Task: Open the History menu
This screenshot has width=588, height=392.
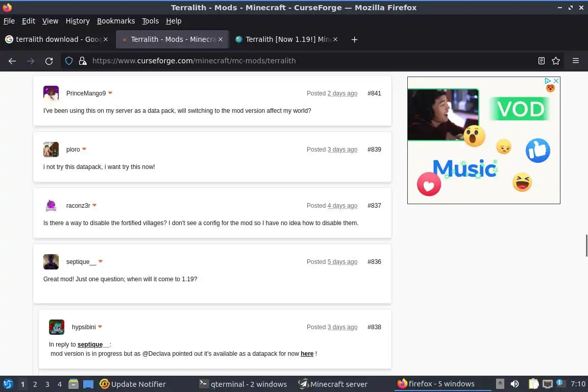Action: click(x=78, y=21)
